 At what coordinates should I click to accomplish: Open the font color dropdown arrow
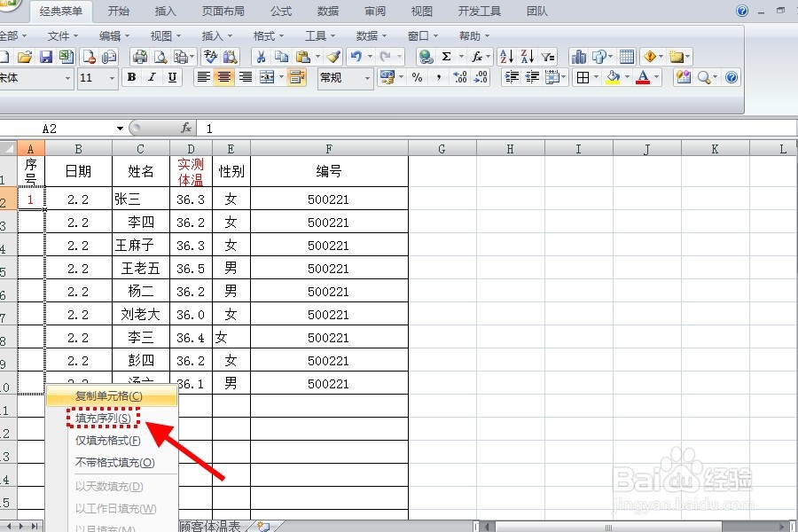[655, 78]
